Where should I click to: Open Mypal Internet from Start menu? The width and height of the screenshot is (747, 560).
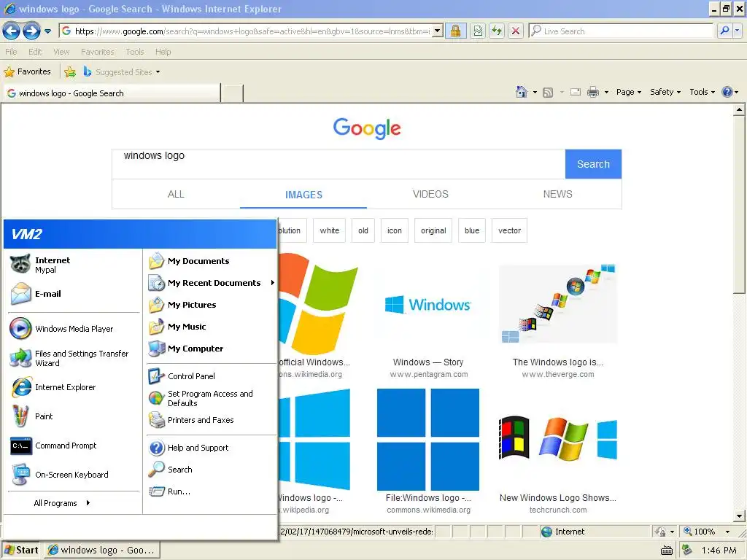74,264
